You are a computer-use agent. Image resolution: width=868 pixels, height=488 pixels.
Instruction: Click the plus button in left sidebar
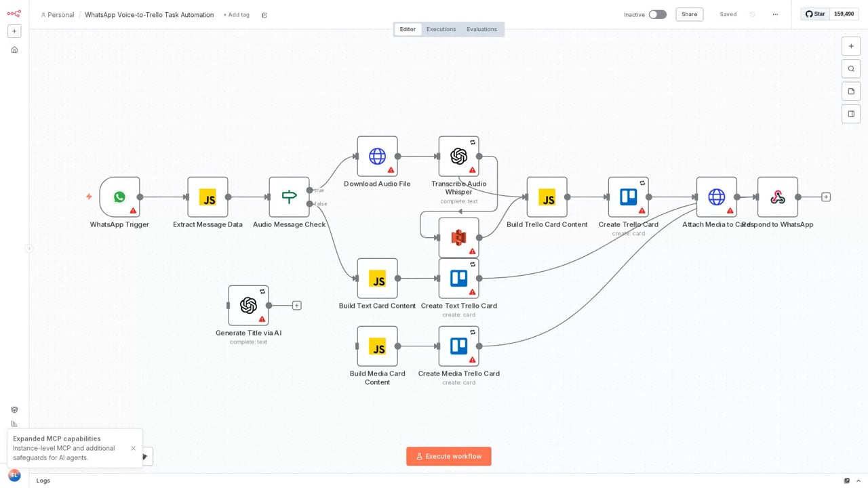tap(14, 31)
